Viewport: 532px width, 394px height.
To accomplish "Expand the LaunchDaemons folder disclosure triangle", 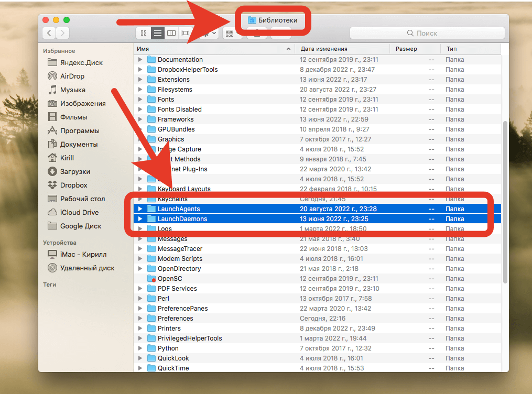I will coord(140,219).
